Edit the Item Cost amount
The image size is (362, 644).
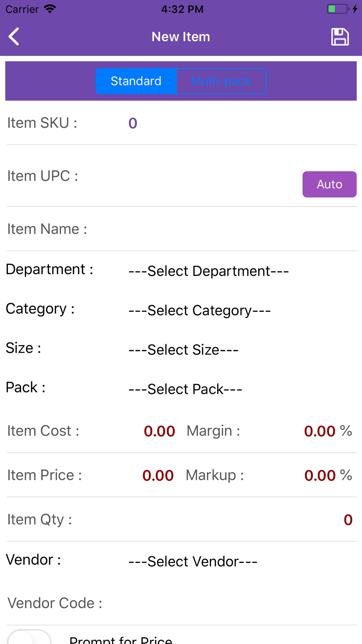pyautogui.click(x=159, y=431)
